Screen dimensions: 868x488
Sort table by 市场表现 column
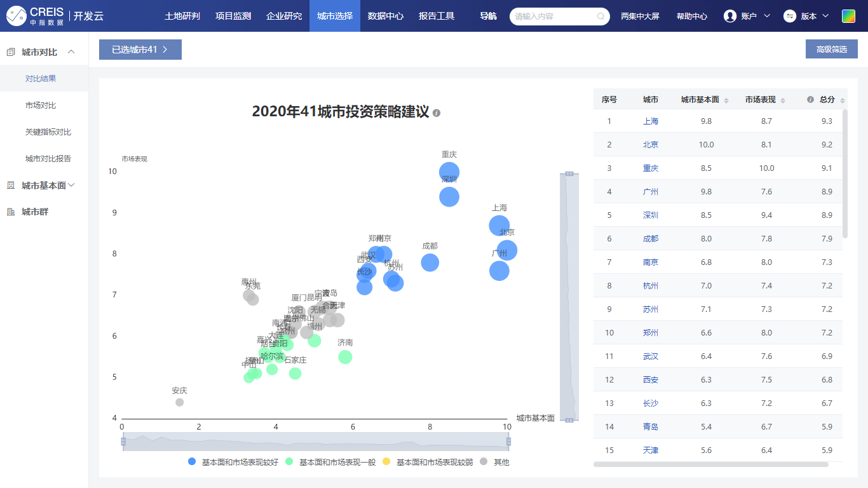[x=783, y=100]
